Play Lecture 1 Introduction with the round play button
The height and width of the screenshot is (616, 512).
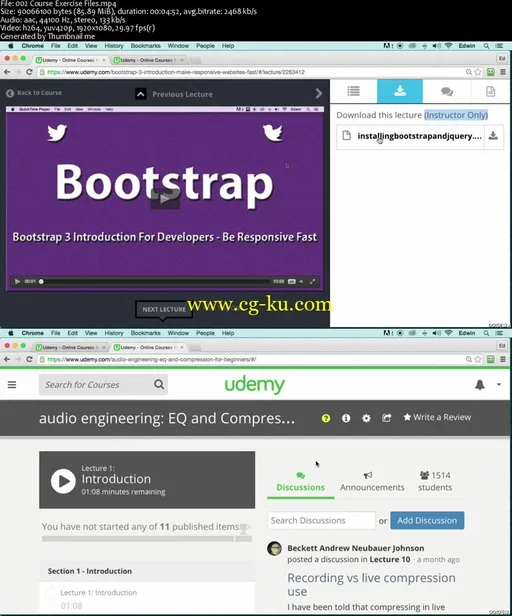tap(63, 481)
